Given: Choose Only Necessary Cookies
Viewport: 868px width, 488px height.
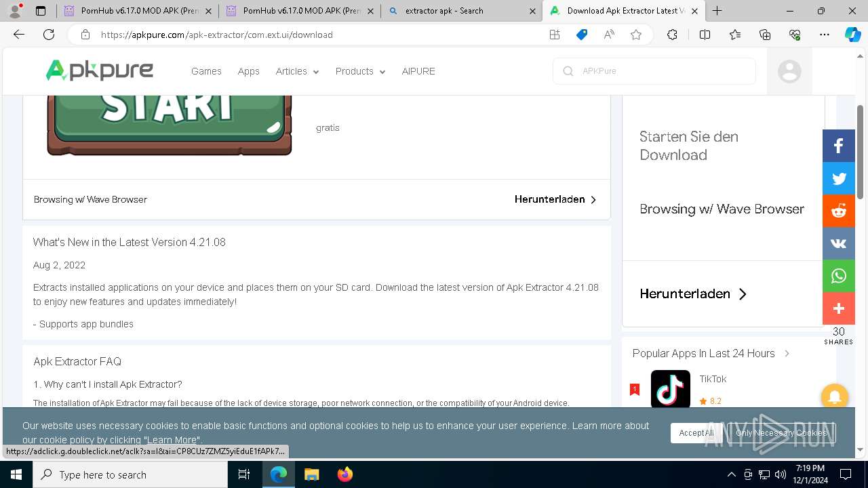Looking at the screenshot, I should (781, 433).
